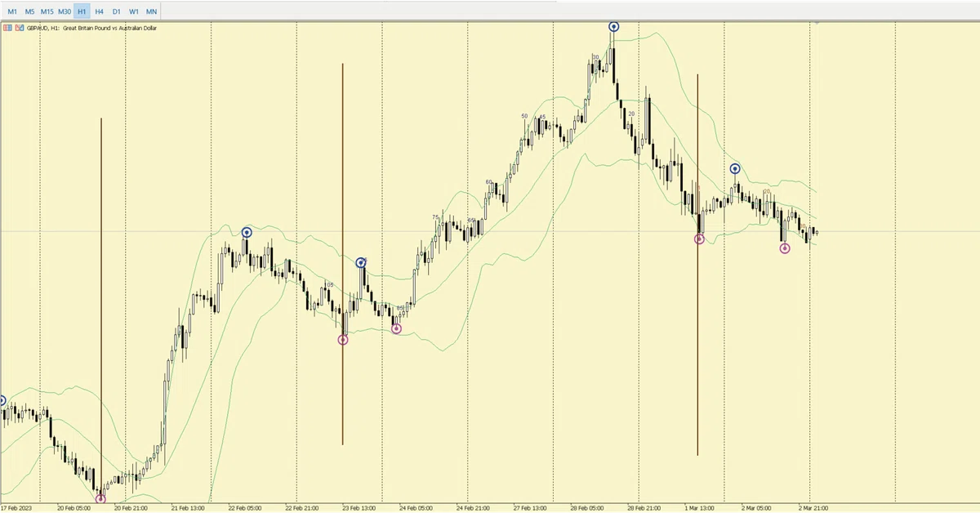Click the '21 Feb 13:00' time label
Image resolution: width=980 pixels, height=513 pixels.
tap(188, 507)
